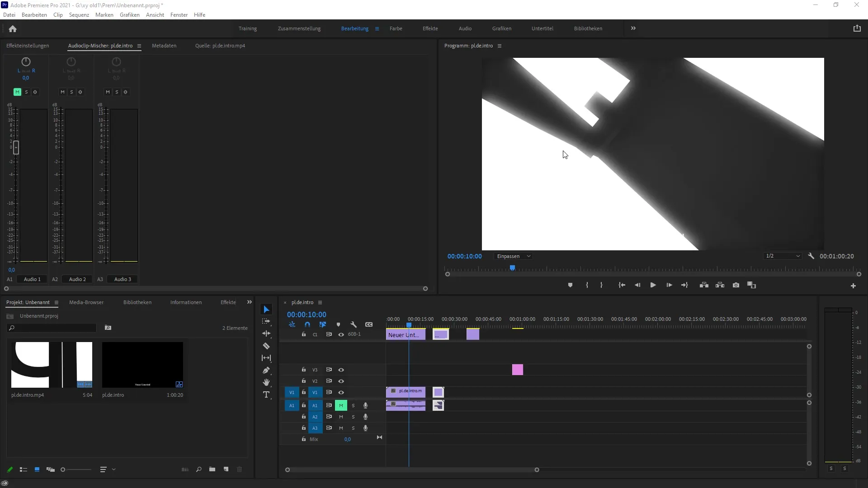The width and height of the screenshot is (868, 488).
Task: Select the Razor tool
Action: [x=266, y=346]
